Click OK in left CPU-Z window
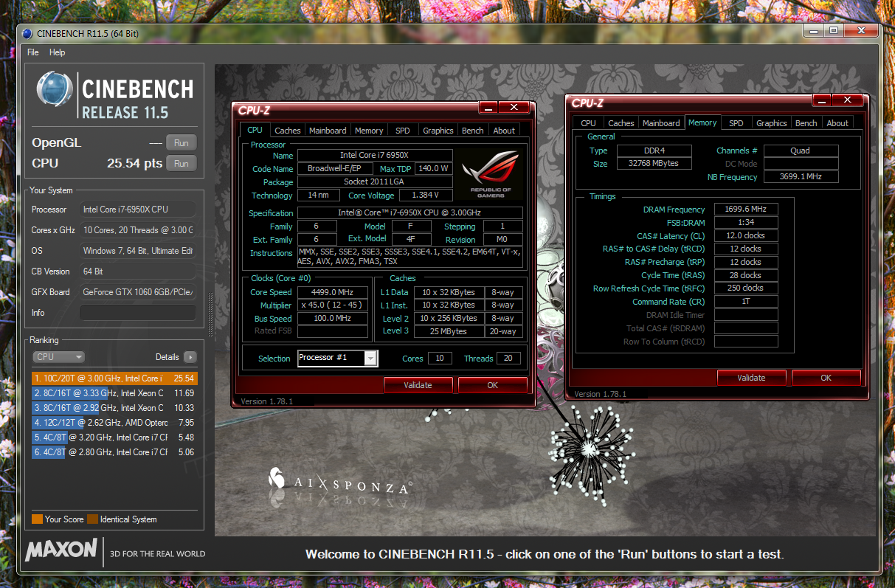 pyautogui.click(x=493, y=385)
